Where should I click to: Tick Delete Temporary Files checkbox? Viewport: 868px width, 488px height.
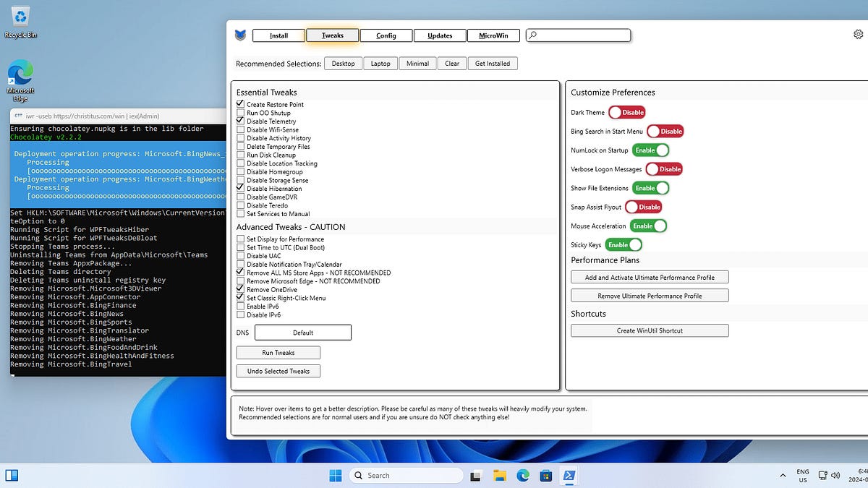(240, 147)
